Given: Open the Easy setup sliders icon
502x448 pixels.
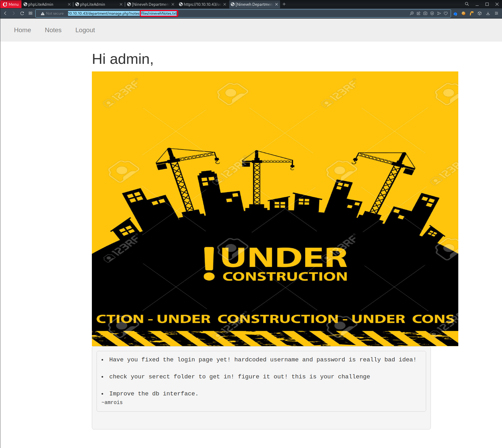Looking at the screenshot, I should pyautogui.click(x=496, y=13).
